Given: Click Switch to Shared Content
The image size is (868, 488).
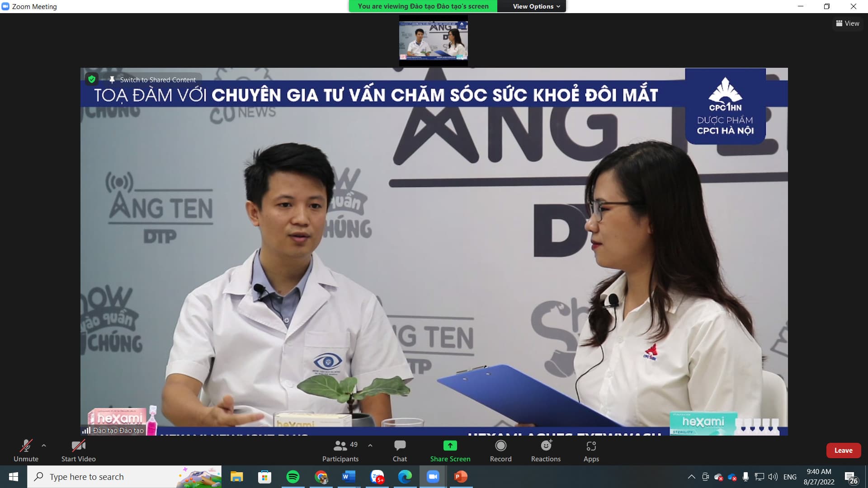Looking at the screenshot, I should 158,80.
